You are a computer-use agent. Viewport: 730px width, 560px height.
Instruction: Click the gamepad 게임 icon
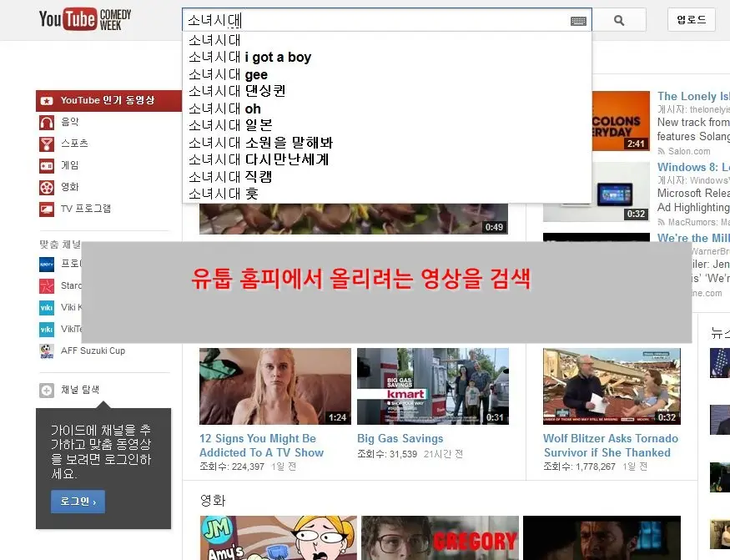click(47, 166)
